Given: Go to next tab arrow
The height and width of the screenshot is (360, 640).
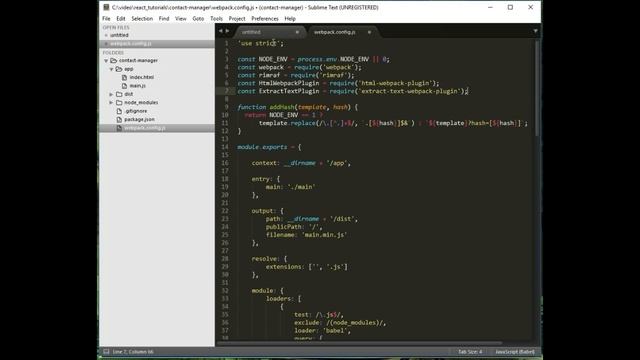Looking at the screenshot, I should (x=227, y=31).
